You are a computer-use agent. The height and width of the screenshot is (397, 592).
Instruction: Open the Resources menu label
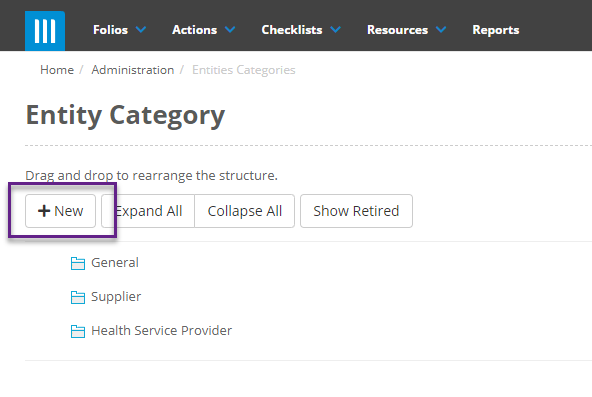398,30
